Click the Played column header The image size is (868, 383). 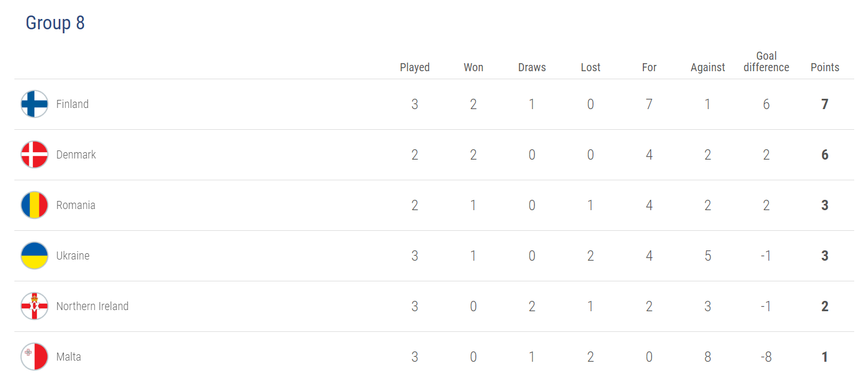415,67
